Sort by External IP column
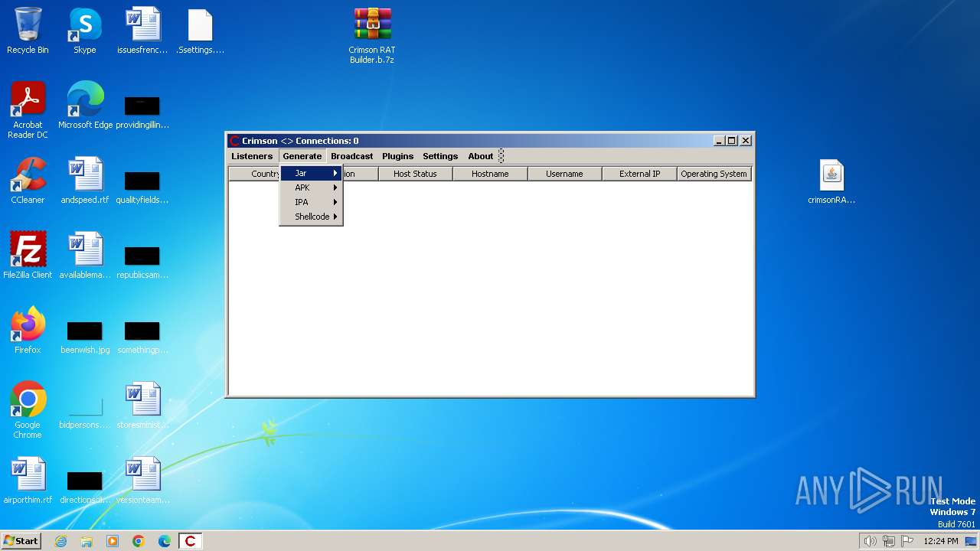Screen dimensions: 980x551 coord(639,174)
